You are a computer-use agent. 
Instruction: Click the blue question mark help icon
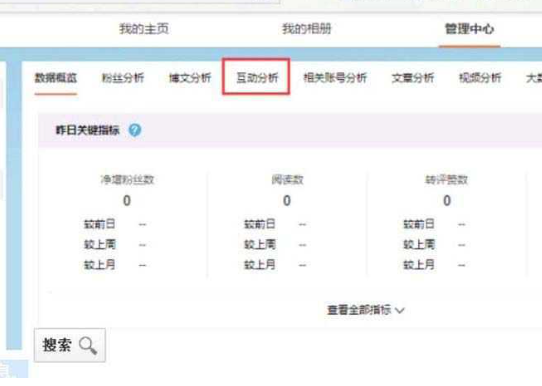(x=135, y=130)
